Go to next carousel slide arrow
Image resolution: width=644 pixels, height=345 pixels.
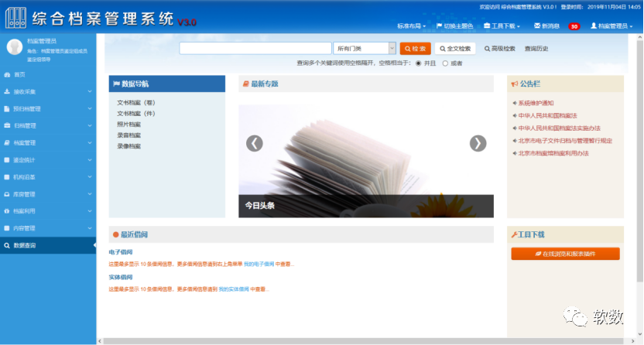pos(478,143)
